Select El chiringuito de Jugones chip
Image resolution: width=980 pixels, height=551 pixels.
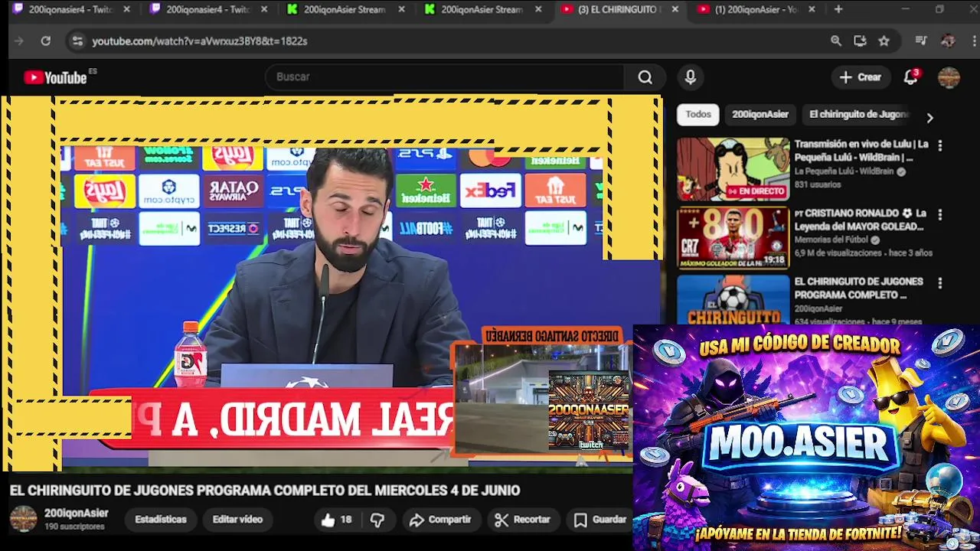pos(857,115)
